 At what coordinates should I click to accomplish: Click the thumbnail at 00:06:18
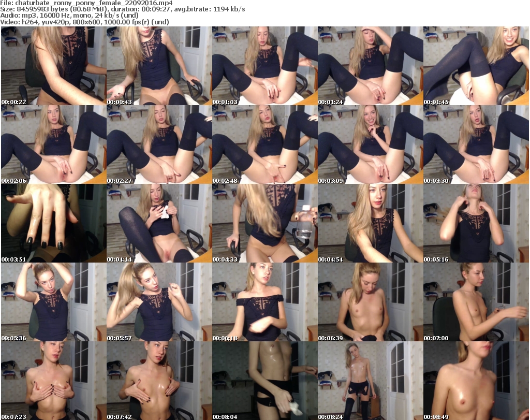(x=264, y=302)
